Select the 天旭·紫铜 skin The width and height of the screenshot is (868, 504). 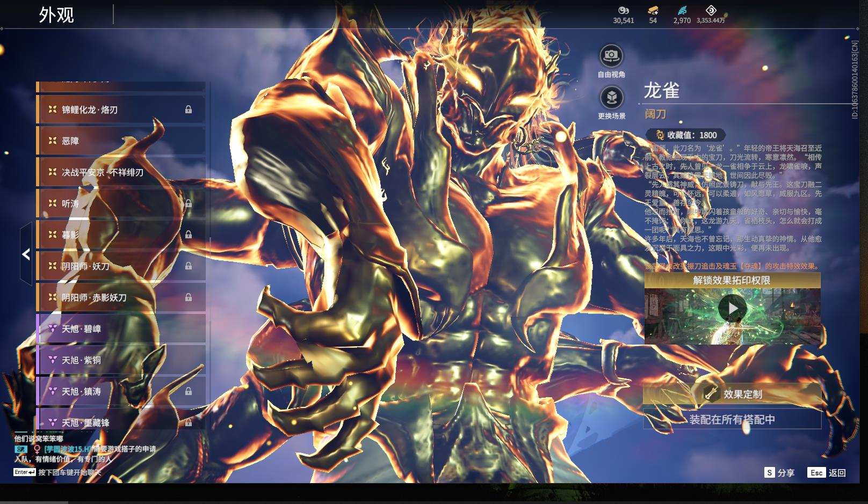(x=121, y=360)
